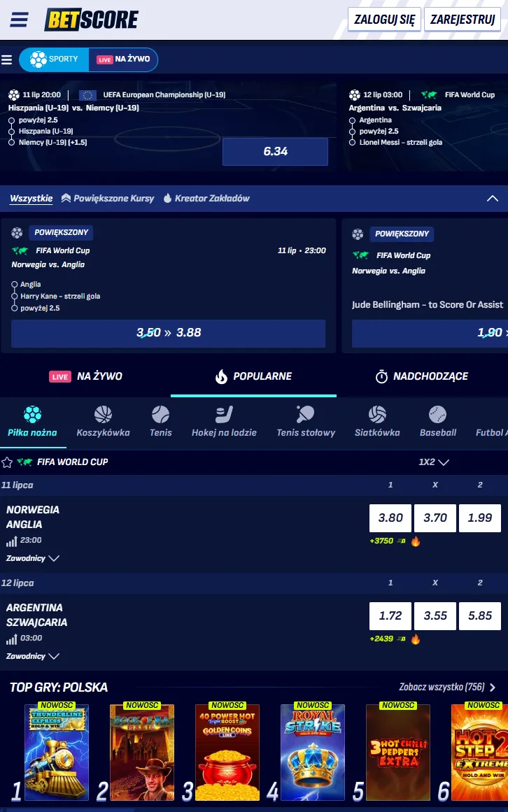Viewport: 508px width, 812px height.
Task: Collapse the boosted odds section chevron
Action: point(493,199)
